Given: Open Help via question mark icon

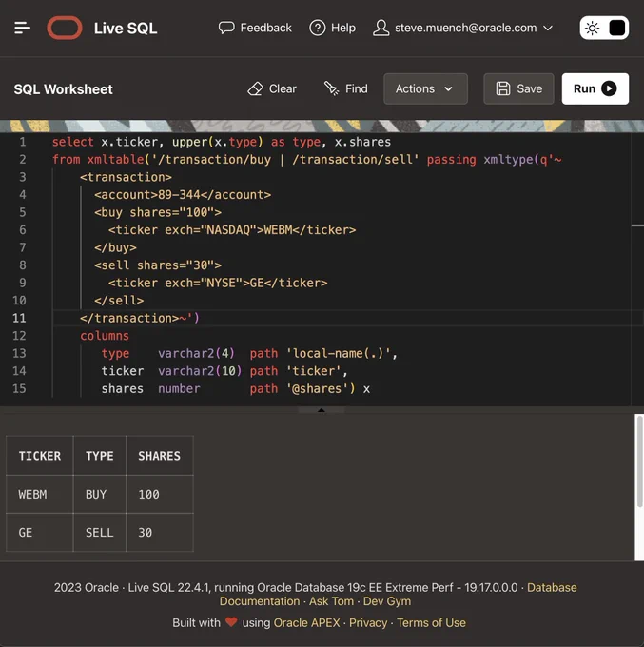Looking at the screenshot, I should click(318, 28).
